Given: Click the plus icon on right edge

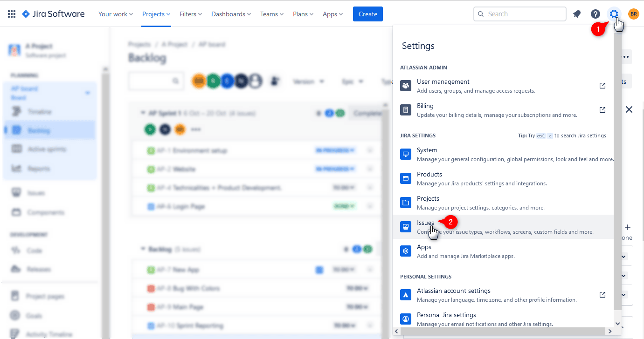Looking at the screenshot, I should point(628,227).
